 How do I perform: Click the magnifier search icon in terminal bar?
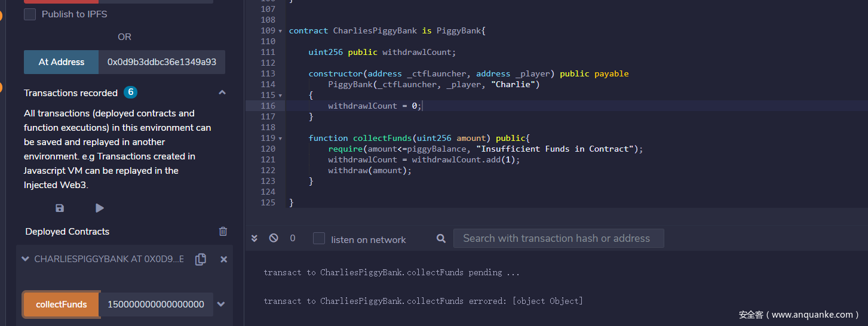point(441,238)
